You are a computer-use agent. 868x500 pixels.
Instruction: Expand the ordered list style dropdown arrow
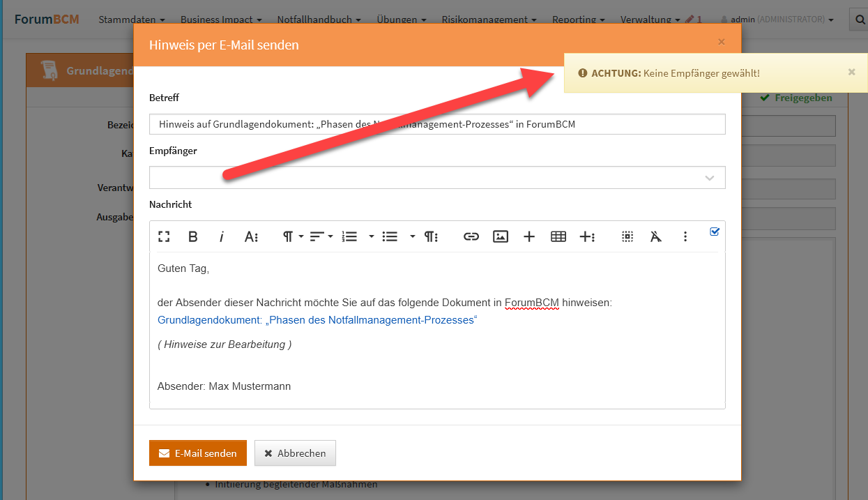pos(372,236)
